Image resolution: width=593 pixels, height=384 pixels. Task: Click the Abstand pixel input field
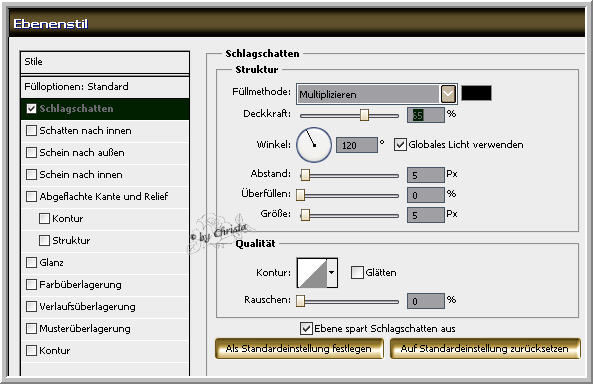click(426, 175)
